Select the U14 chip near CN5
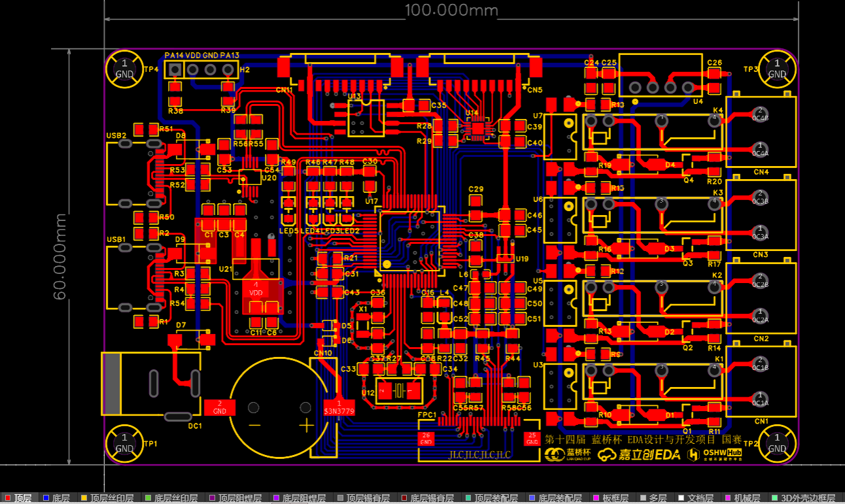The height and width of the screenshot is (504, 845). [x=478, y=128]
